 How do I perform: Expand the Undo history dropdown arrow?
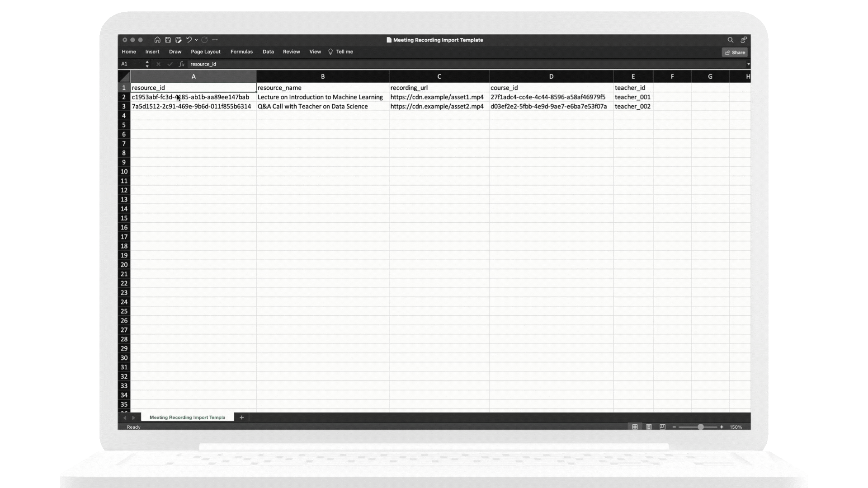[196, 40]
